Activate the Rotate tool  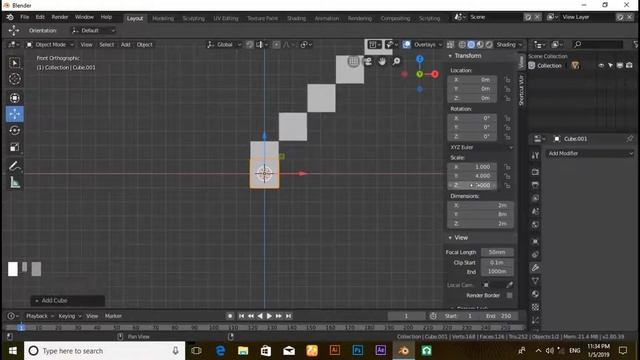(15, 131)
